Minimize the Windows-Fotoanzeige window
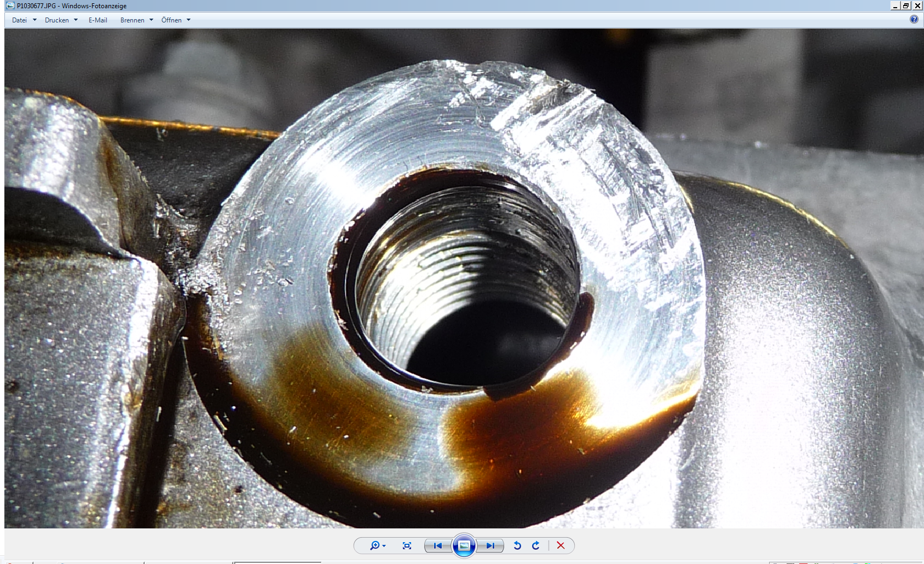The width and height of the screenshot is (924, 564). point(895,5)
